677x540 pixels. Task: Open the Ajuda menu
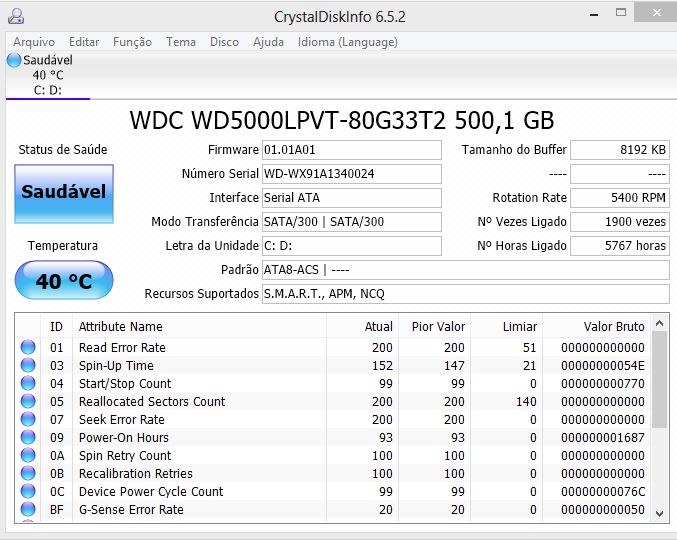tap(268, 42)
